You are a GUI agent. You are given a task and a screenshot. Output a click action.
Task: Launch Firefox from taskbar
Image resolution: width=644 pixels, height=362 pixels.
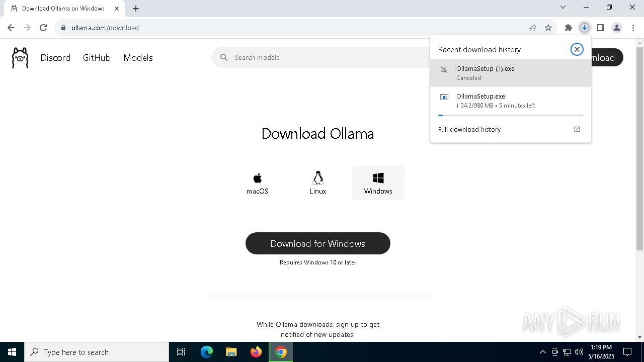pyautogui.click(x=256, y=352)
